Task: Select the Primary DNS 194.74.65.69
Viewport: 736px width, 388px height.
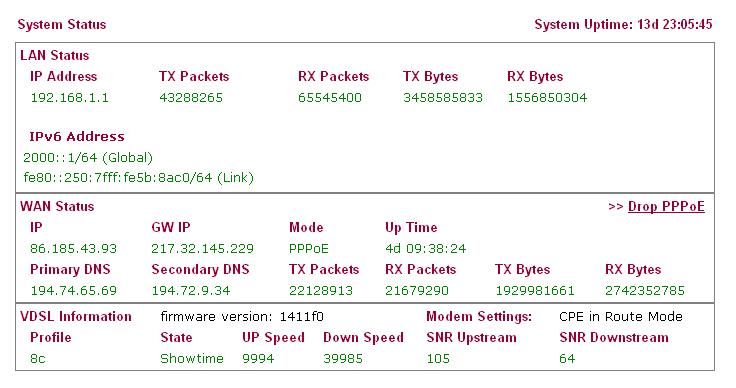Action: coord(74,291)
